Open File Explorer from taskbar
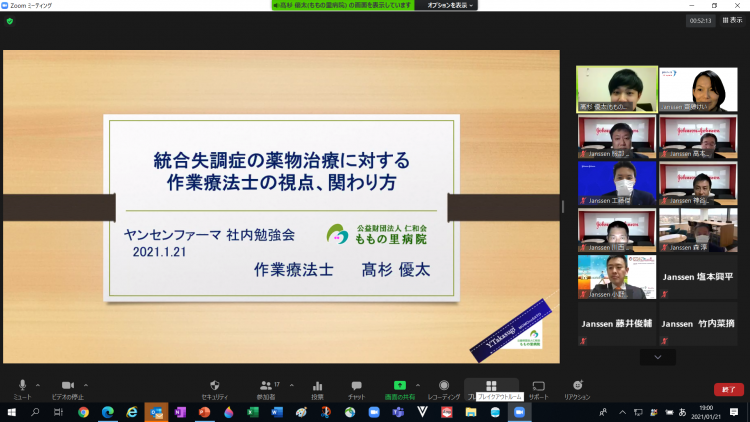Screen dimensions: 750x422 click(471, 412)
